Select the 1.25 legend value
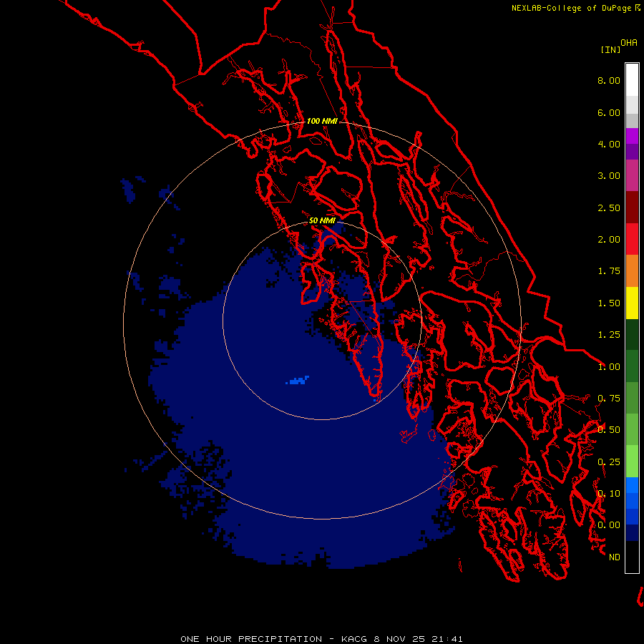 coord(609,335)
